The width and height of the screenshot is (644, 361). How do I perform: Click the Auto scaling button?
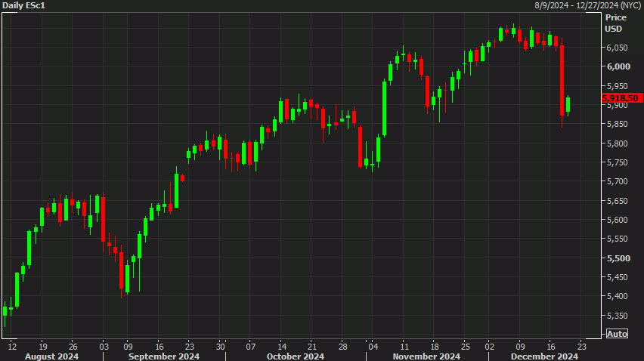point(617,334)
